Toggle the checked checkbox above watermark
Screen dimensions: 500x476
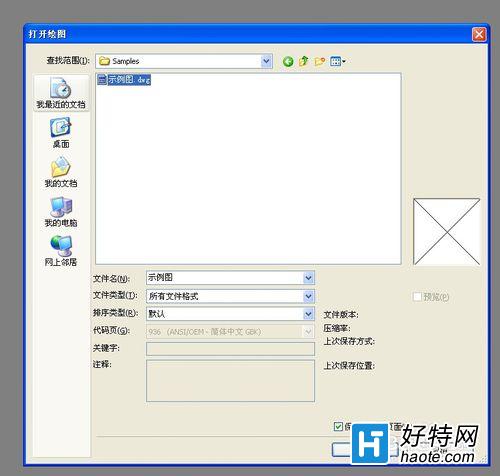[x=338, y=426]
